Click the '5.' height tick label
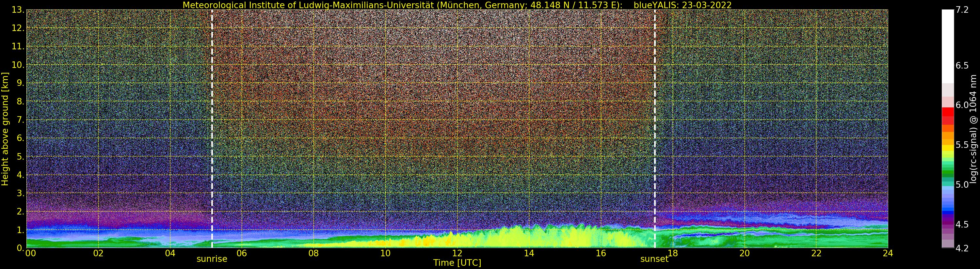980x269 pixels. [x=21, y=156]
